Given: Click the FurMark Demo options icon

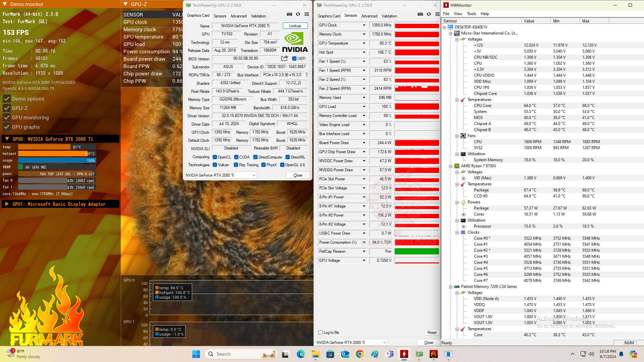Looking at the screenshot, I should 6,98.
